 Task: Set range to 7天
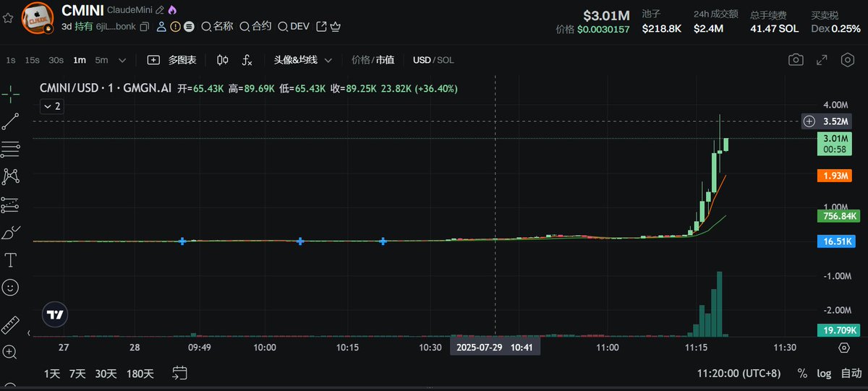click(x=77, y=374)
